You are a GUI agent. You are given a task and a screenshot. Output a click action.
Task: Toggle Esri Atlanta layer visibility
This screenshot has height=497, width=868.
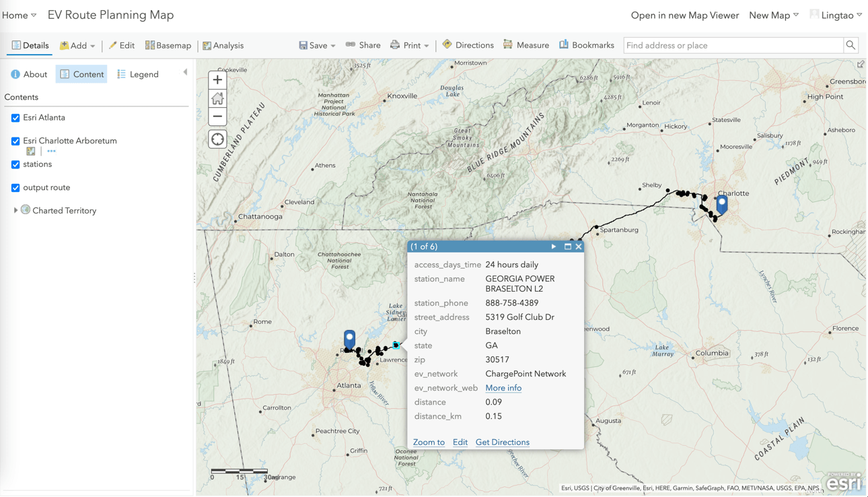click(15, 118)
